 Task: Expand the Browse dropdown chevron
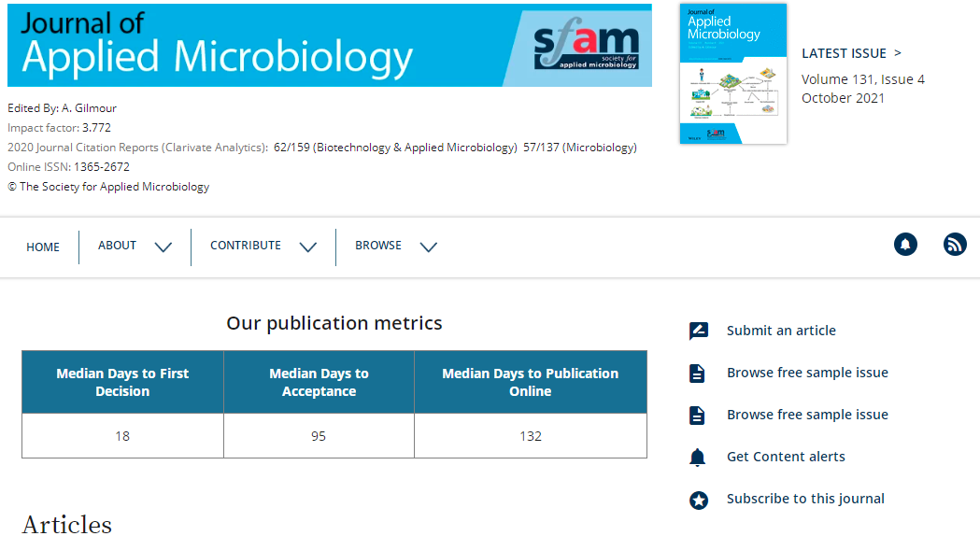pyautogui.click(x=428, y=247)
